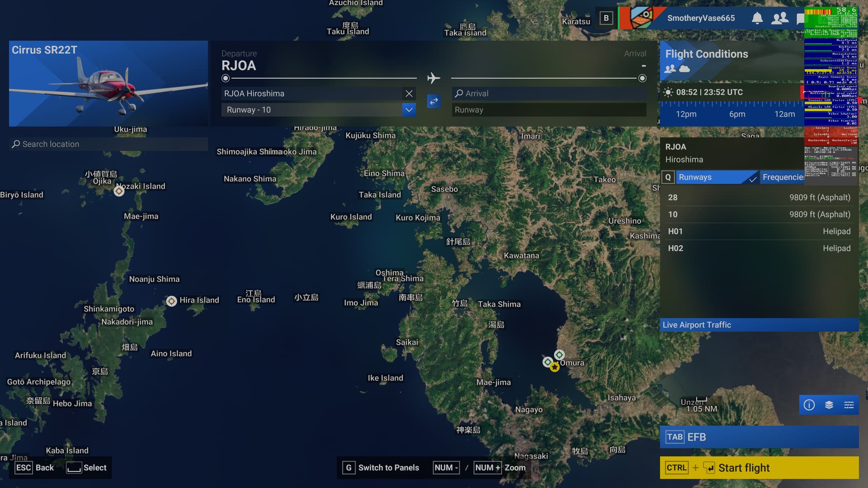
Task: Click the Hira Island airport marker
Action: (x=171, y=301)
